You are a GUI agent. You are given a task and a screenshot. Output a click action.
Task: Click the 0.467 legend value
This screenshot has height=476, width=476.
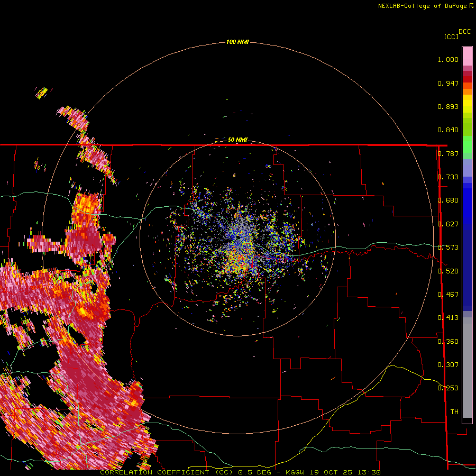point(448,295)
